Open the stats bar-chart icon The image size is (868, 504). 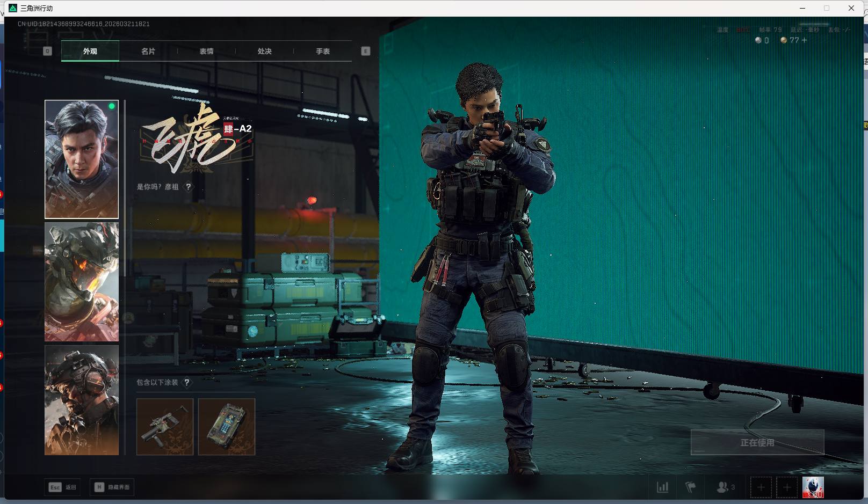[663, 487]
